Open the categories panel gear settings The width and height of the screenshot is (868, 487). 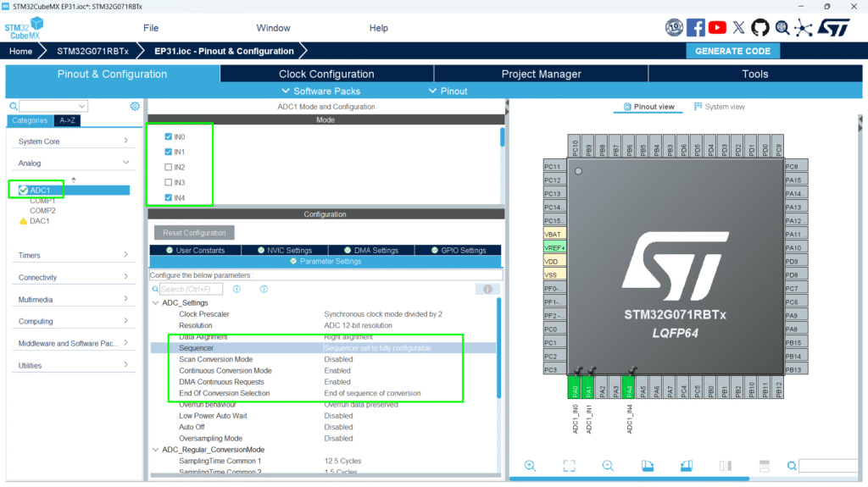click(135, 106)
